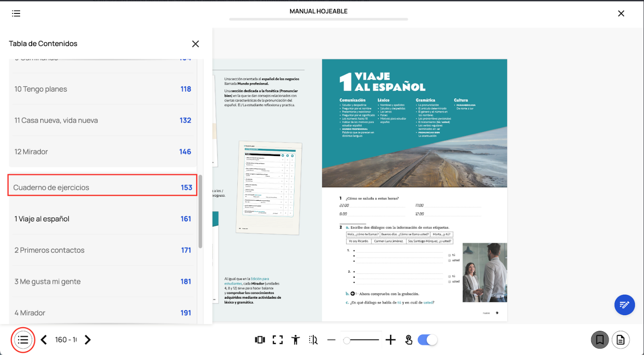Open accessibility options

295,340
